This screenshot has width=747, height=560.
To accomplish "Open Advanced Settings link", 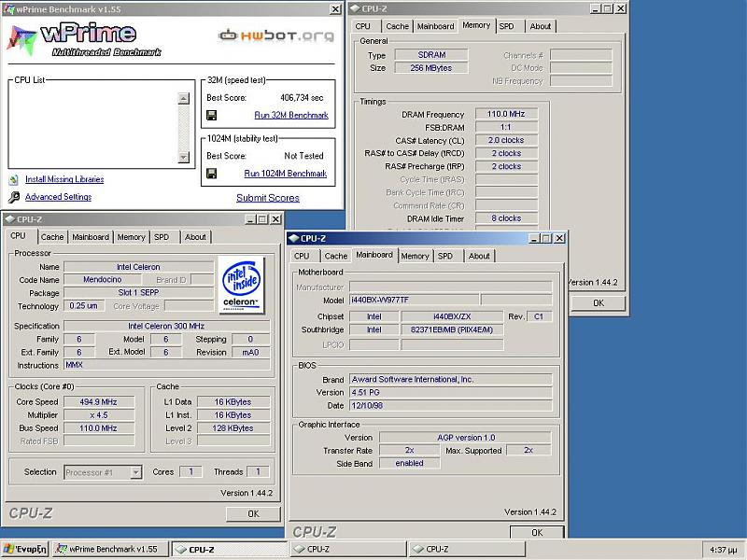I will [x=58, y=197].
